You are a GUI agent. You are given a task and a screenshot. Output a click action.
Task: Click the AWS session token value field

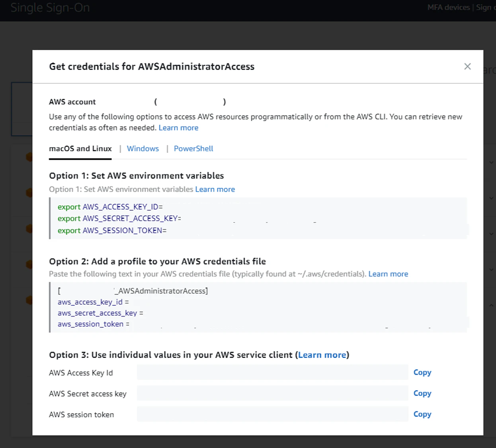click(273, 414)
